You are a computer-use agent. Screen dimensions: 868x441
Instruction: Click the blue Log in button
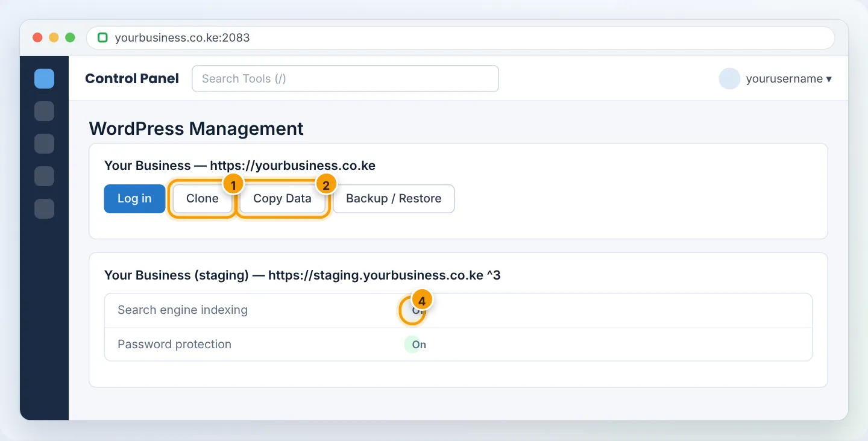[x=134, y=199]
